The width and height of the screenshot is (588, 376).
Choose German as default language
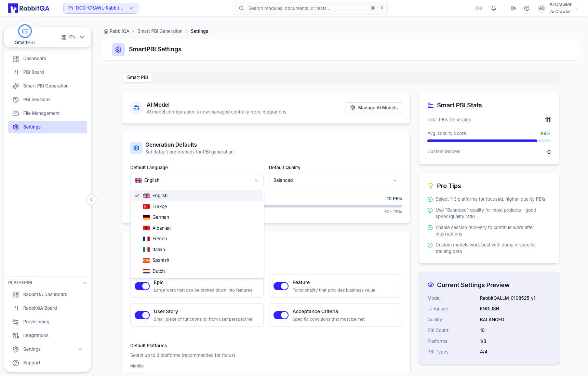197,217
